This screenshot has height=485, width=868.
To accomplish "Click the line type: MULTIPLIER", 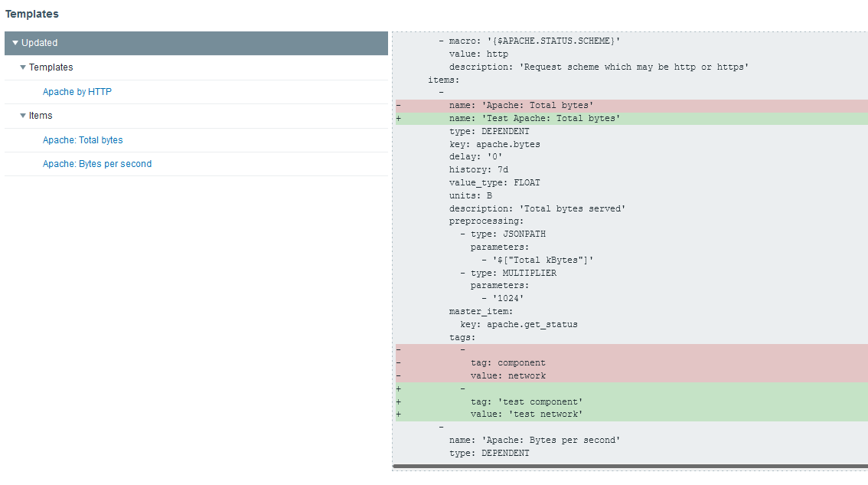I will pyautogui.click(x=508, y=273).
